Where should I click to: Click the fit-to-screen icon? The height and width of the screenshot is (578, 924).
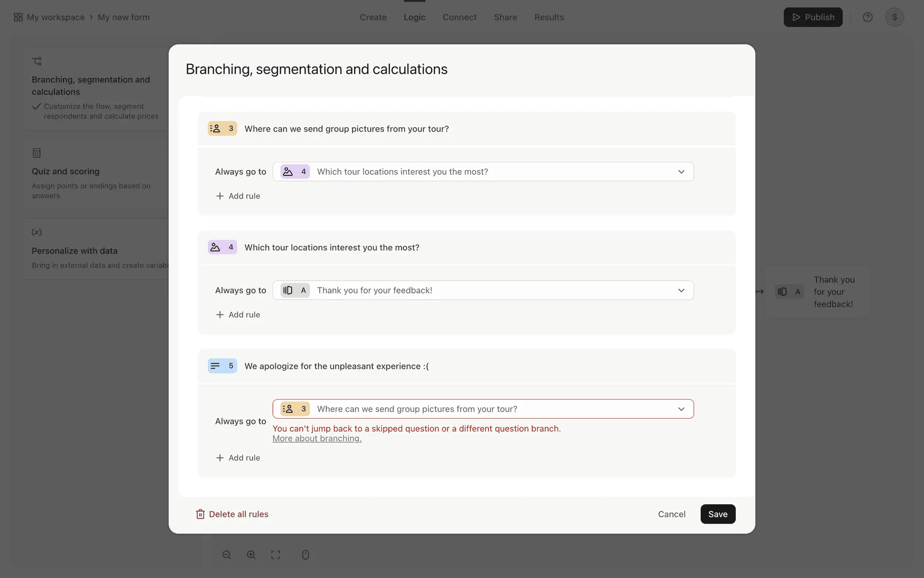pos(276,555)
